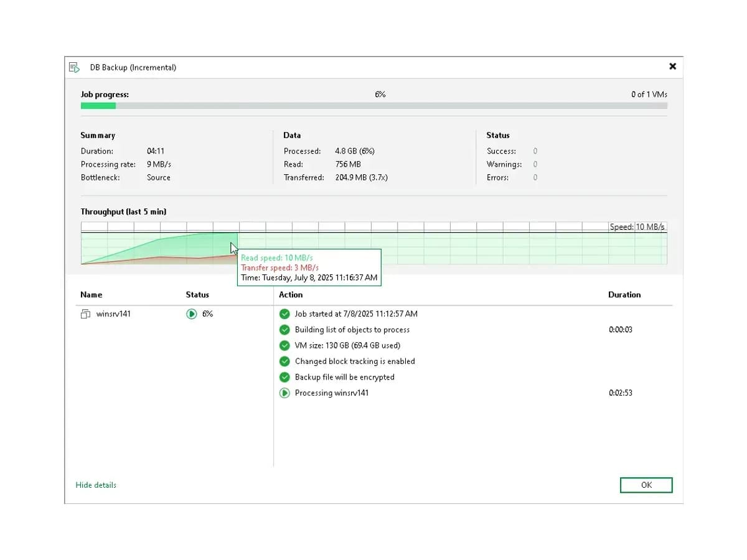The width and height of the screenshot is (747, 560).
Task: Click the 0:00:03 duration value
Action: coord(621,330)
